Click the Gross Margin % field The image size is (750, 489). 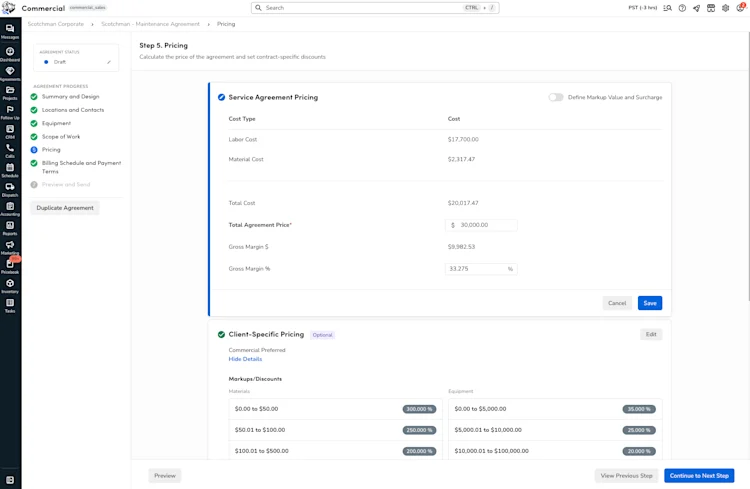481,269
